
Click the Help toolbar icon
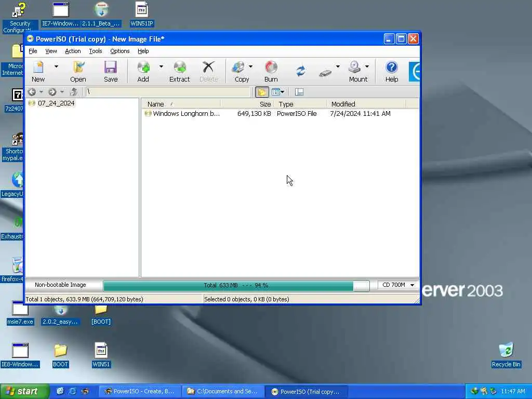click(392, 71)
